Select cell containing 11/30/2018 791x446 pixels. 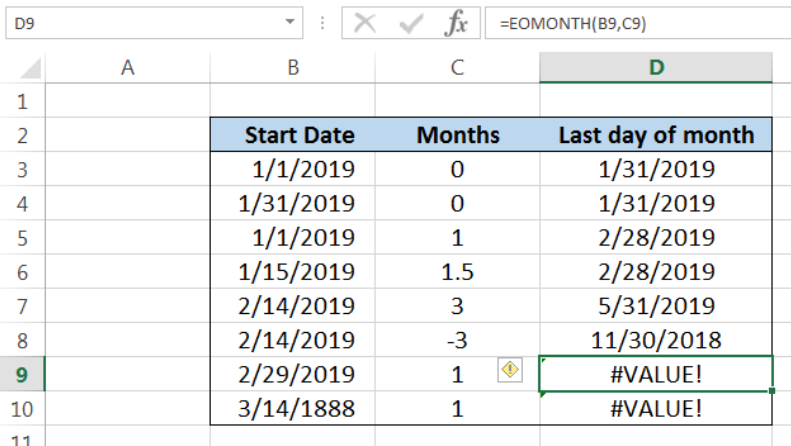point(655,340)
